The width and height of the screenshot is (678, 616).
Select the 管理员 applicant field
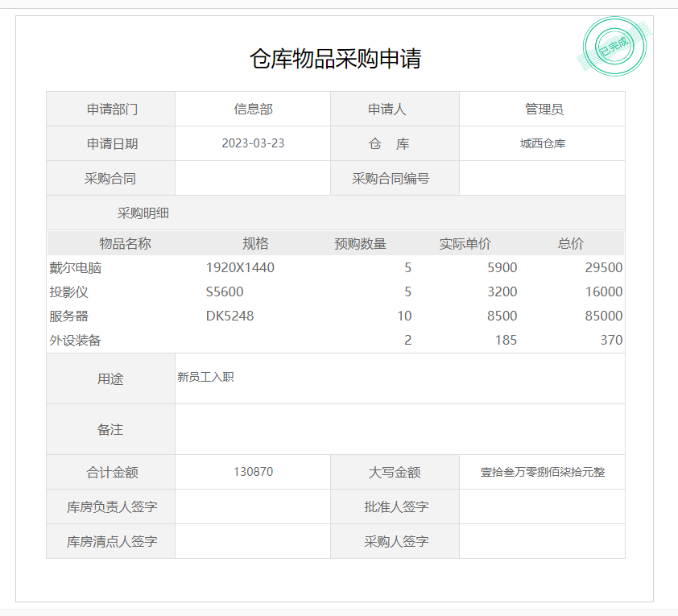pyautogui.click(x=543, y=109)
